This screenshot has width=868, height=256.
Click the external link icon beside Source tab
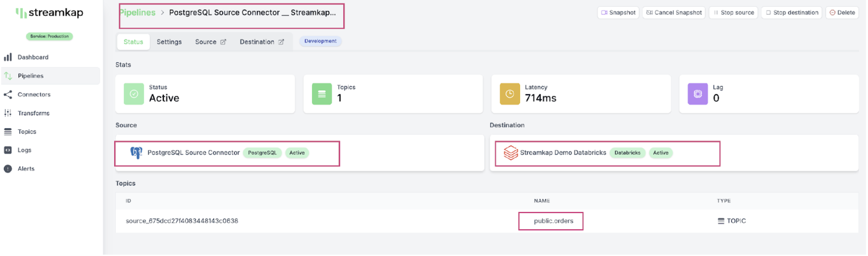tap(223, 42)
